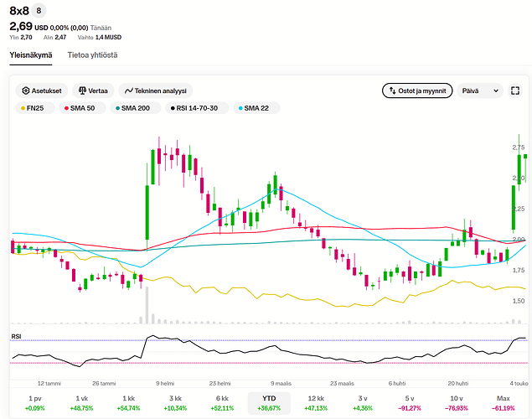Click the arrows icon in Ostot ja myynnit
The image size is (532, 419).
point(392,91)
